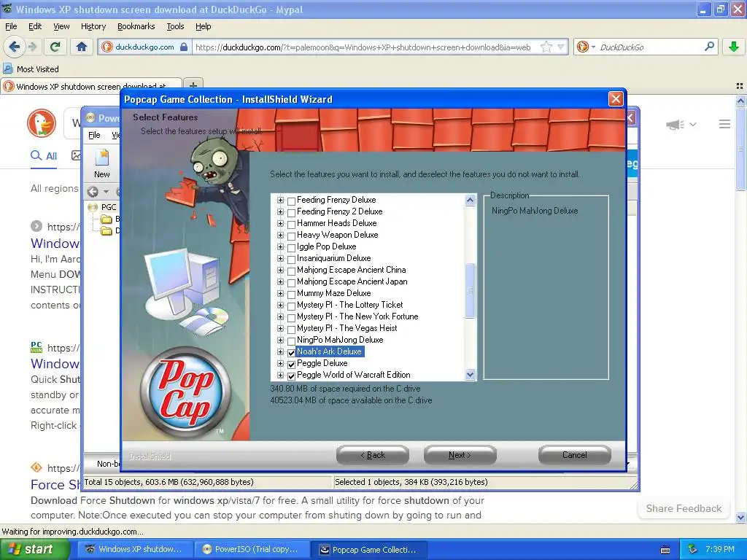The width and height of the screenshot is (747, 560).
Task: Click the Force Shutdown search result link
Action: 55,485
